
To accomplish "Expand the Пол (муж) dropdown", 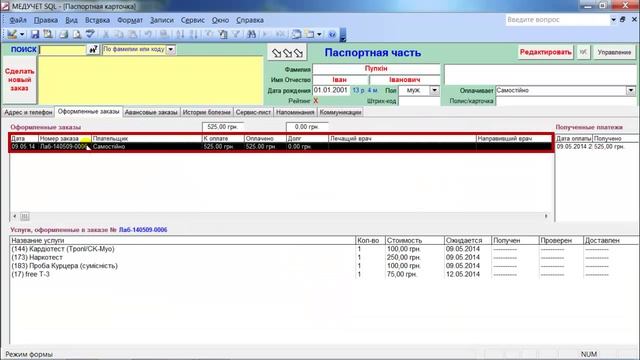I will (x=435, y=90).
